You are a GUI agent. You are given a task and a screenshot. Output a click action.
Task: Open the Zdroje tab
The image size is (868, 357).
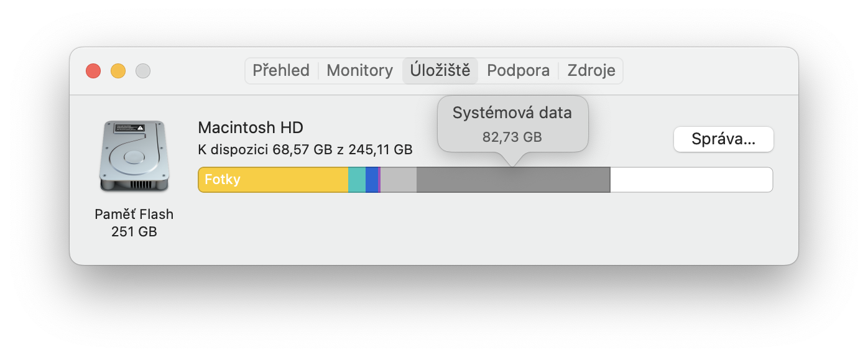pos(591,71)
